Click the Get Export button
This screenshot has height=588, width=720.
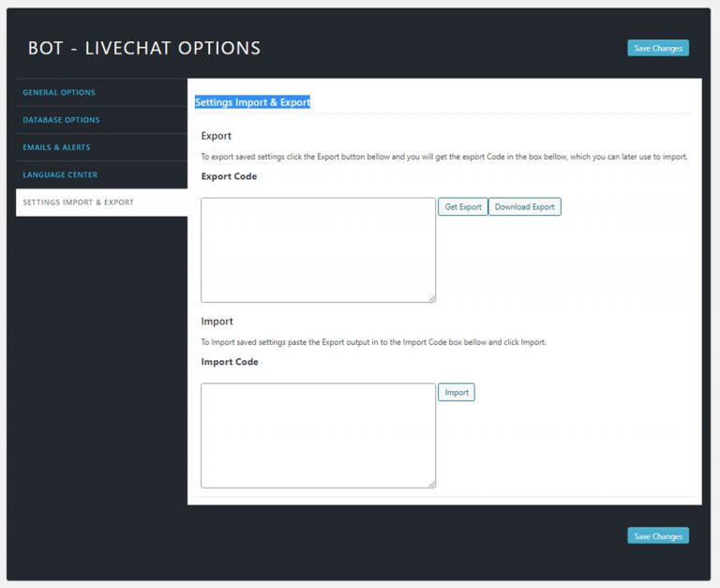[463, 207]
